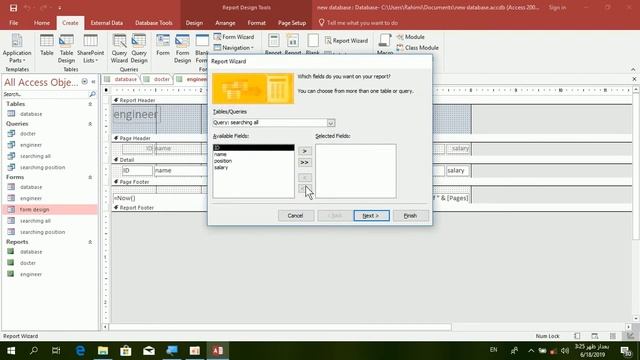The image size is (640, 360).
Task: Open the File tab
Action: tap(13, 23)
